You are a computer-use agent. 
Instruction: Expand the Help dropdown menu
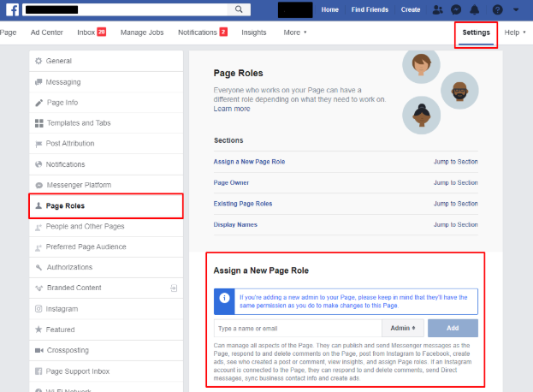[x=515, y=33]
